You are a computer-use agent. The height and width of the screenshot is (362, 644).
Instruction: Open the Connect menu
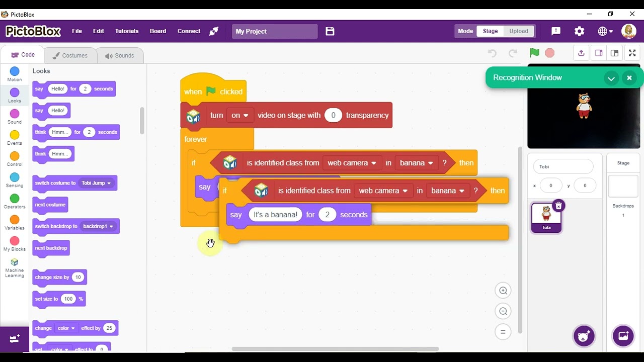coord(189,31)
